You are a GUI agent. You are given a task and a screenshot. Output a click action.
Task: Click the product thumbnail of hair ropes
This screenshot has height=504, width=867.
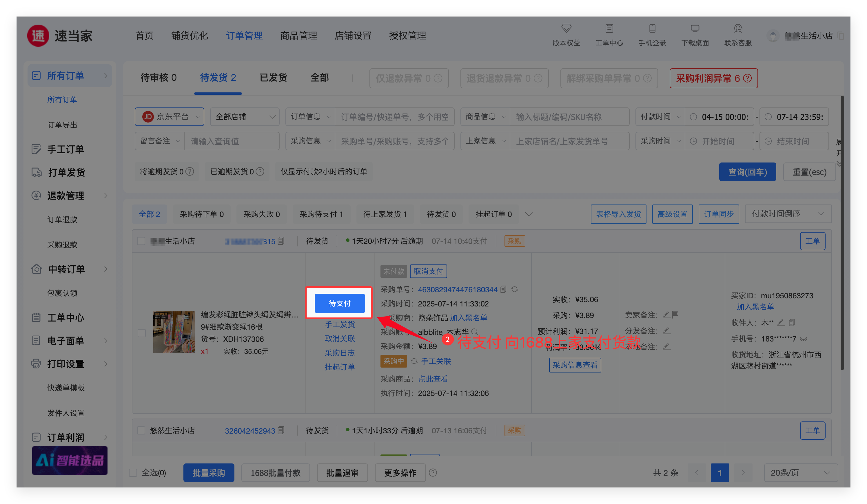174,332
